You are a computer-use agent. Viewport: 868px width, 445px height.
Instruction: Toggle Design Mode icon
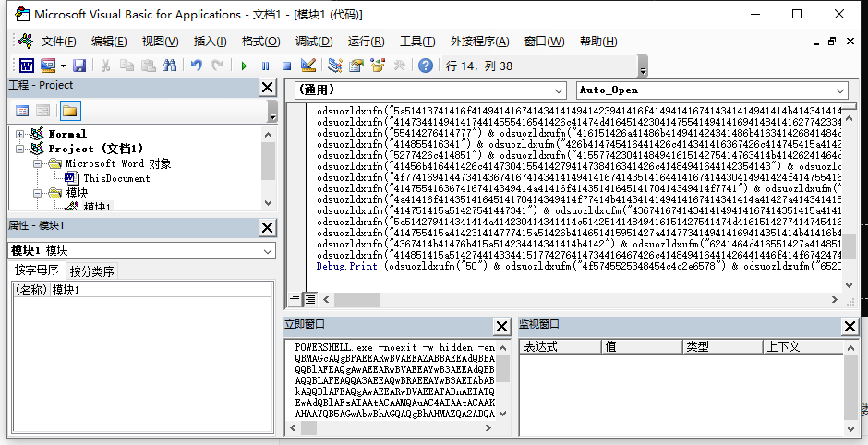click(x=308, y=66)
